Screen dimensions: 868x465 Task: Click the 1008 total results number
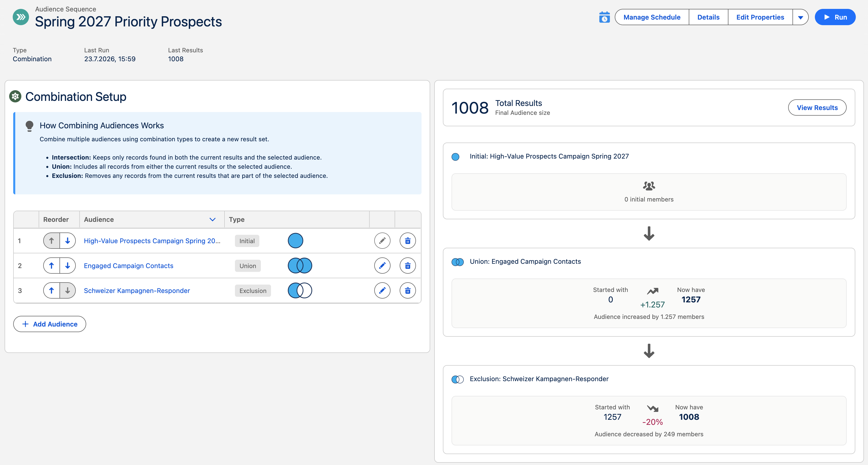pyautogui.click(x=470, y=108)
